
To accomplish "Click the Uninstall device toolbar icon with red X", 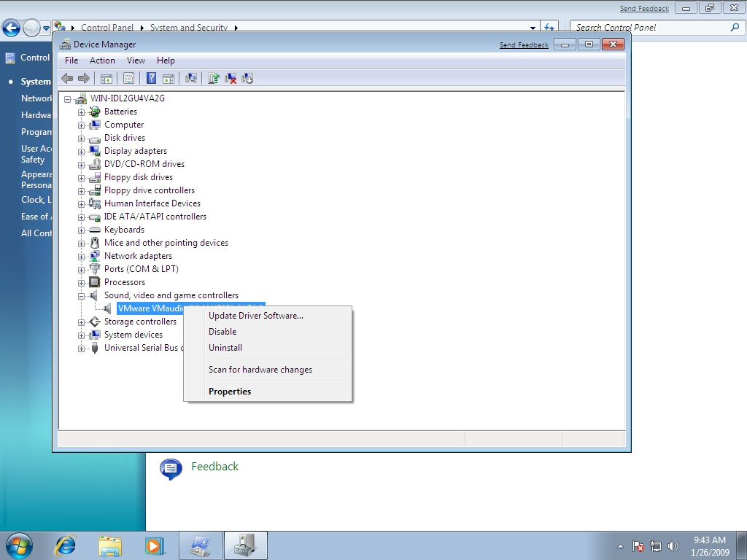I will pyautogui.click(x=231, y=78).
